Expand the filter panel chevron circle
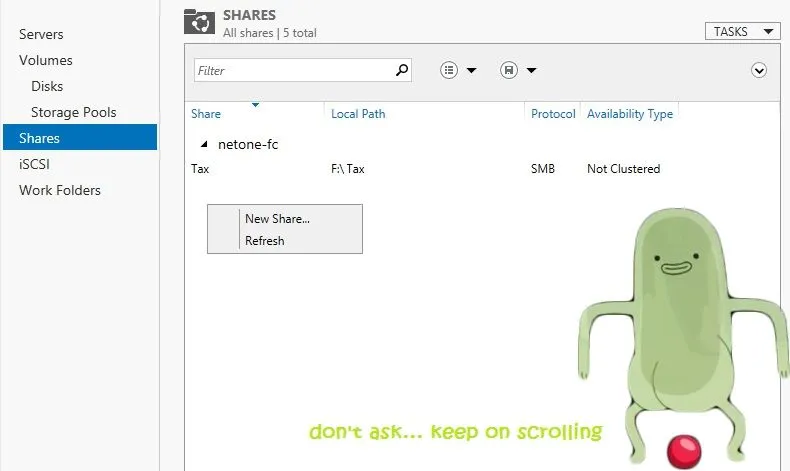 point(759,70)
